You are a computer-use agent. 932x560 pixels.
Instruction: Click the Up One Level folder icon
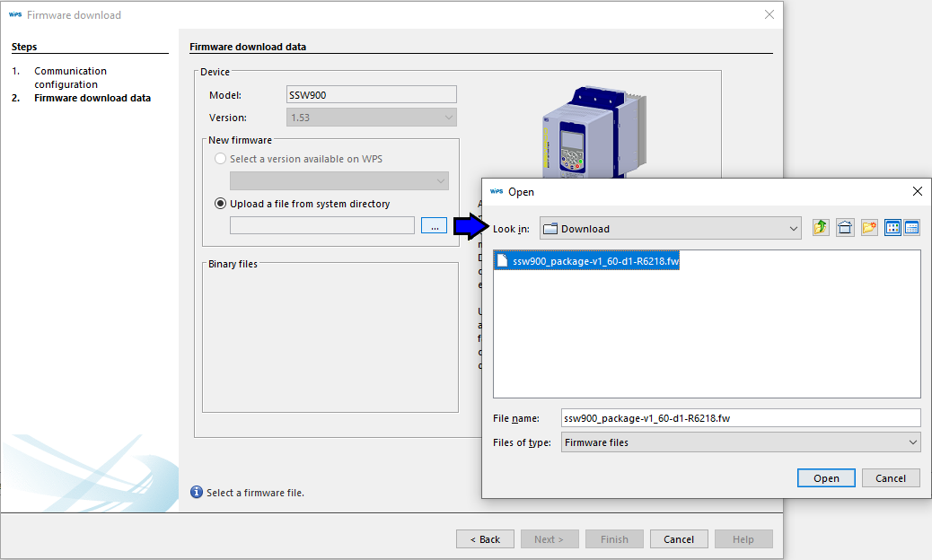point(821,228)
